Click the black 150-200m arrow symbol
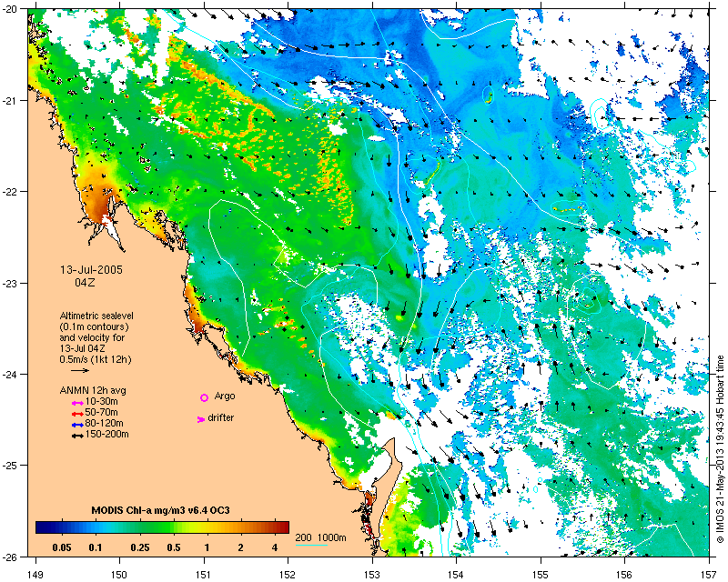728x582 pixels. coord(77,436)
